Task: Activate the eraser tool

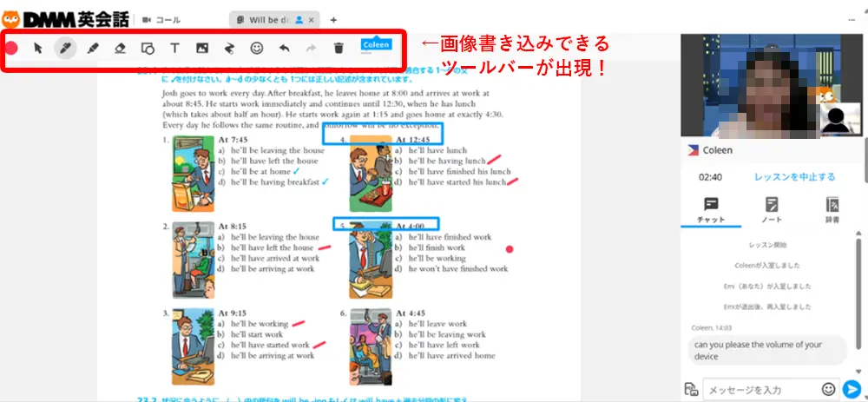Action: (x=121, y=49)
